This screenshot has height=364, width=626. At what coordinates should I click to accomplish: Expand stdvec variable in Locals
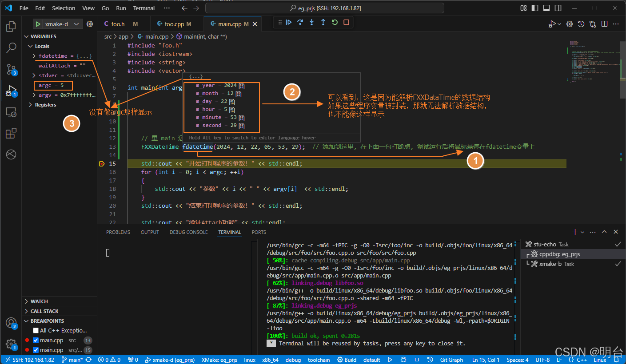34,75
